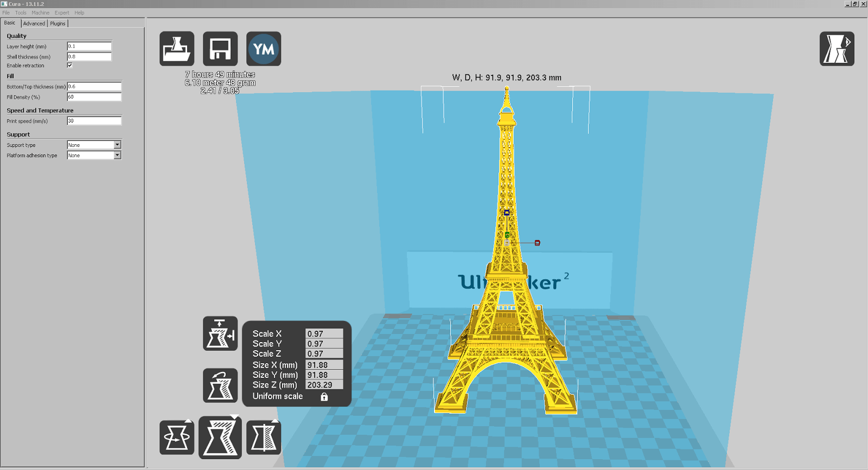Click the '7 hours 49 minutes' print time text
The image size is (868, 470).
tap(220, 74)
